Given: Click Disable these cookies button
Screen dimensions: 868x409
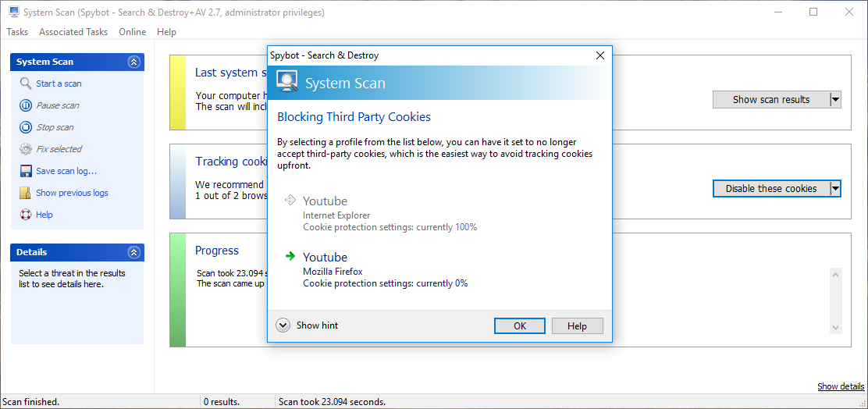Looking at the screenshot, I should (772, 189).
